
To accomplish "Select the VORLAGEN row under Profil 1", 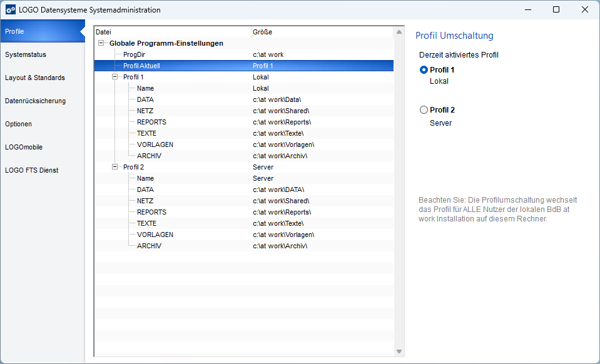I will (x=244, y=144).
